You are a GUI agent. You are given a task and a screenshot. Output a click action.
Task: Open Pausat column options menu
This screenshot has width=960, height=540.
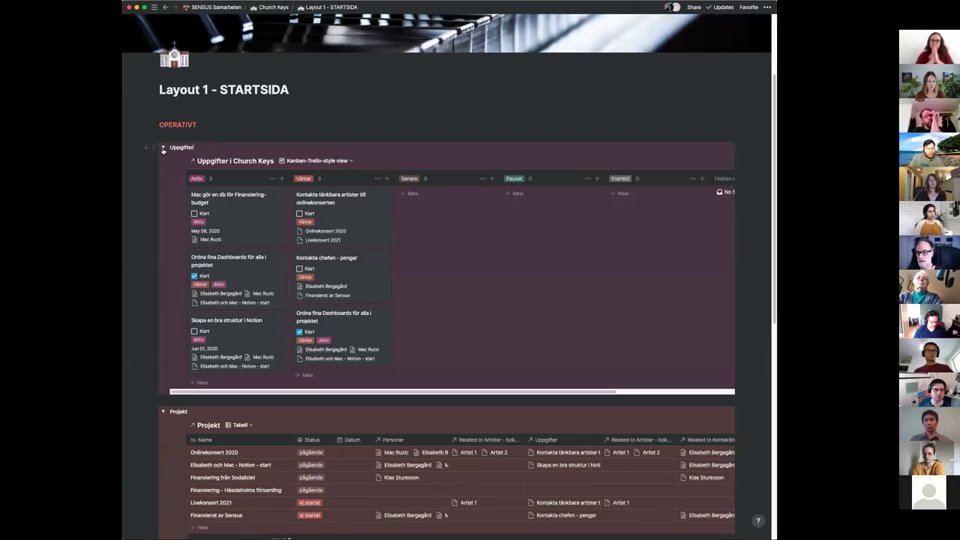pyautogui.click(x=588, y=179)
